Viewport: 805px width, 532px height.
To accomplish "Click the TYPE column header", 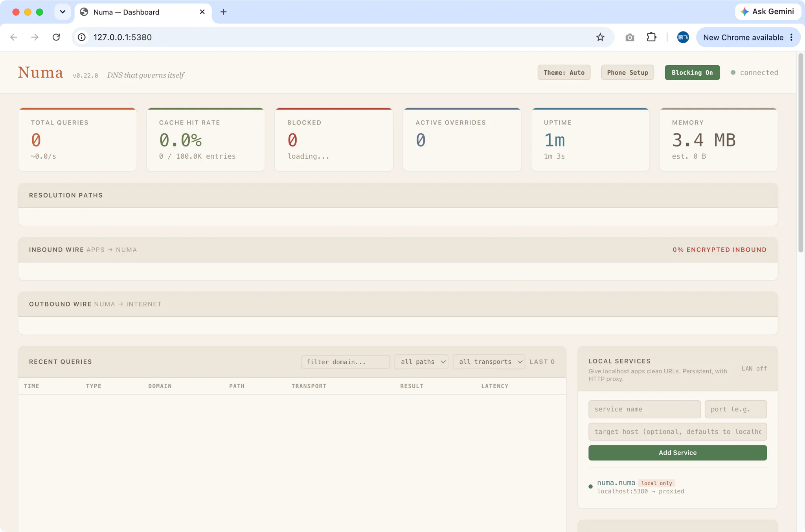I will [94, 386].
